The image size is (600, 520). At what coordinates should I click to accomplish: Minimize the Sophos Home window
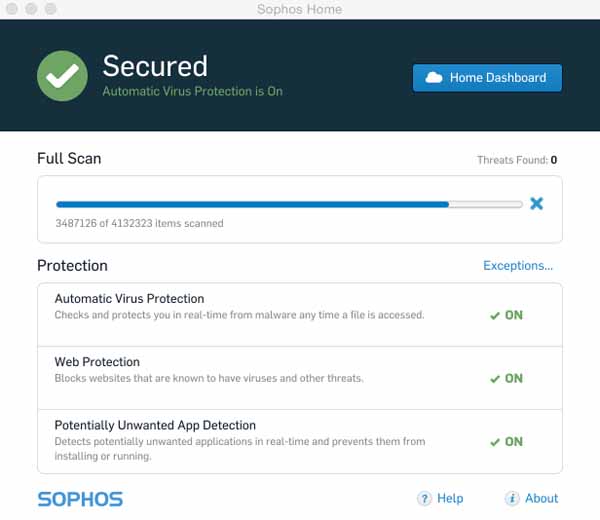click(30, 9)
